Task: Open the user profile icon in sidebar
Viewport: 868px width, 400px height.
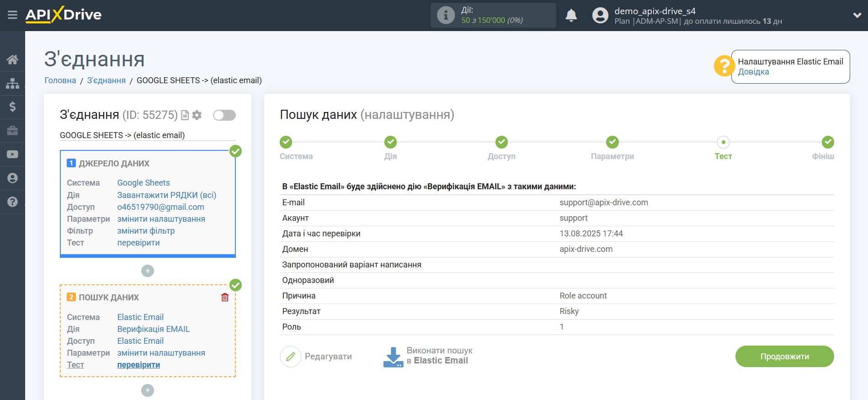Action: click(12, 178)
